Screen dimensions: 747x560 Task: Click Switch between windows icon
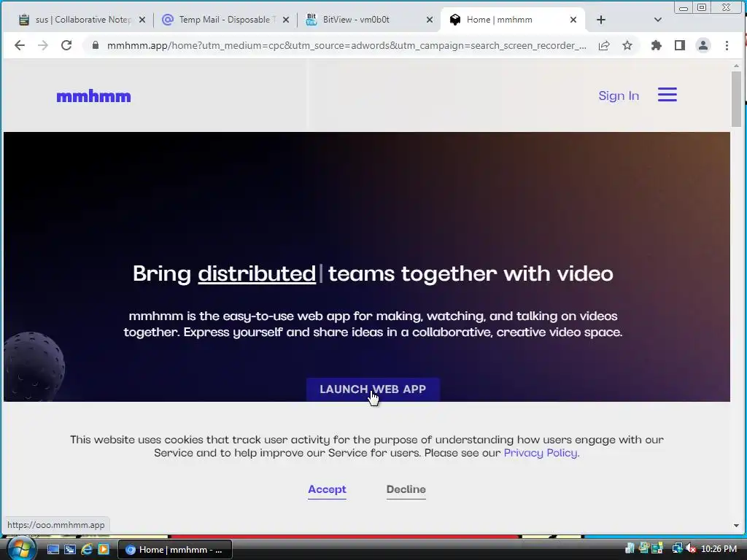pyautogui.click(x=70, y=550)
